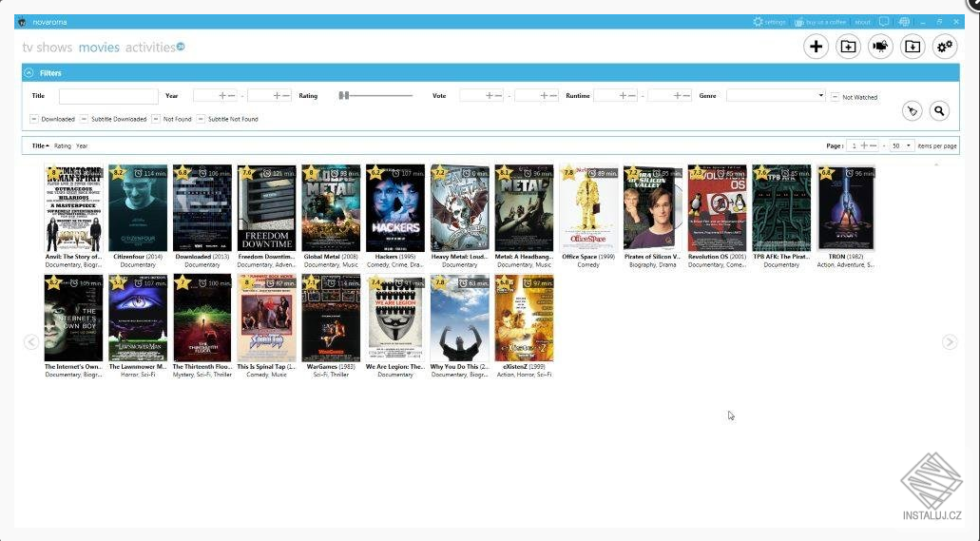Click the Heavy Metal: Loud title
Image resolution: width=980 pixels, height=541 pixels.
click(x=460, y=257)
